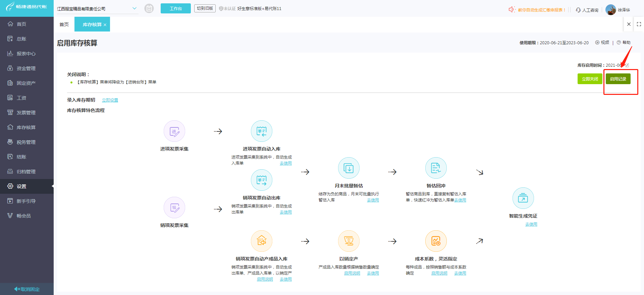Toggle 取消固定 sidebar pin
The width and height of the screenshot is (644, 295).
(27, 289)
